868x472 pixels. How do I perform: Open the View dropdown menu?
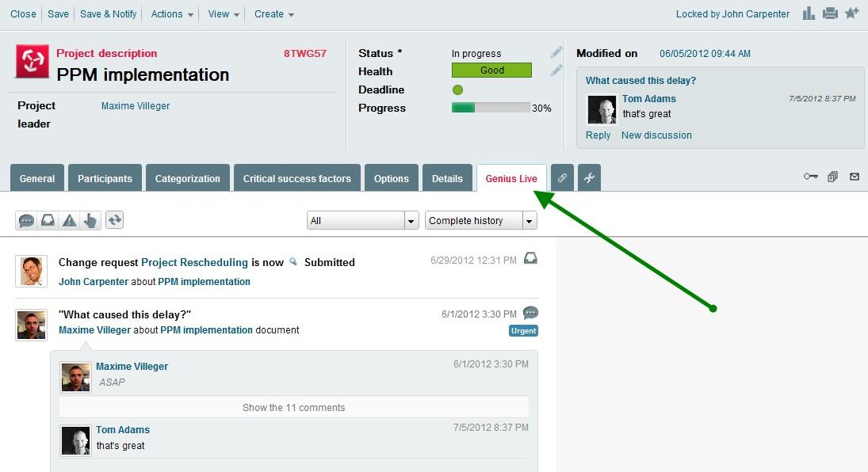(x=224, y=13)
